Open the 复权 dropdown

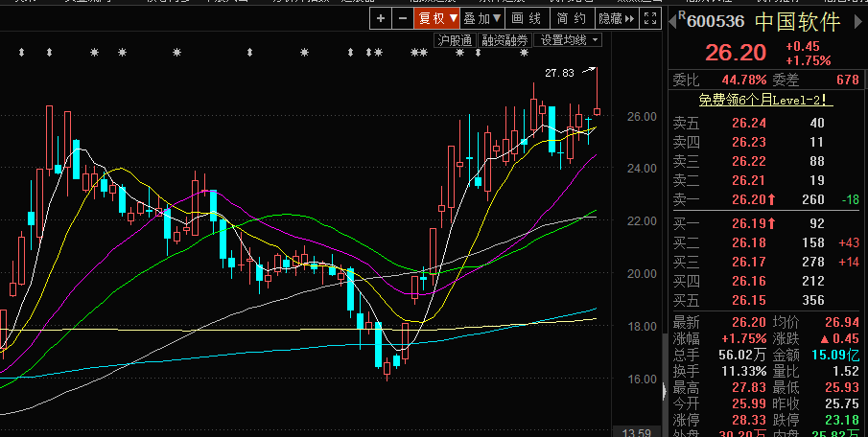coord(436,18)
